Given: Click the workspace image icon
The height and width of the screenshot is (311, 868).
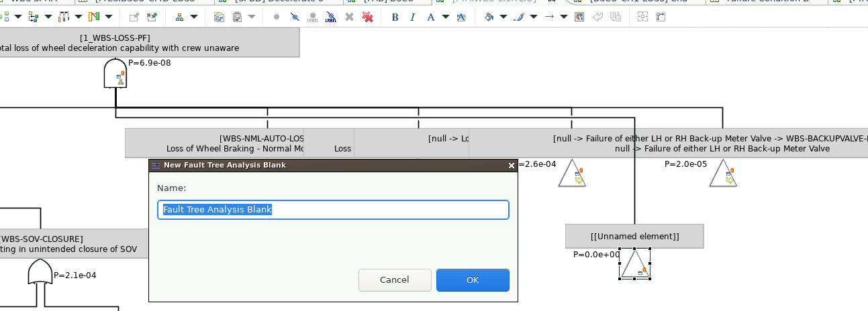Looking at the screenshot, I should 579,17.
